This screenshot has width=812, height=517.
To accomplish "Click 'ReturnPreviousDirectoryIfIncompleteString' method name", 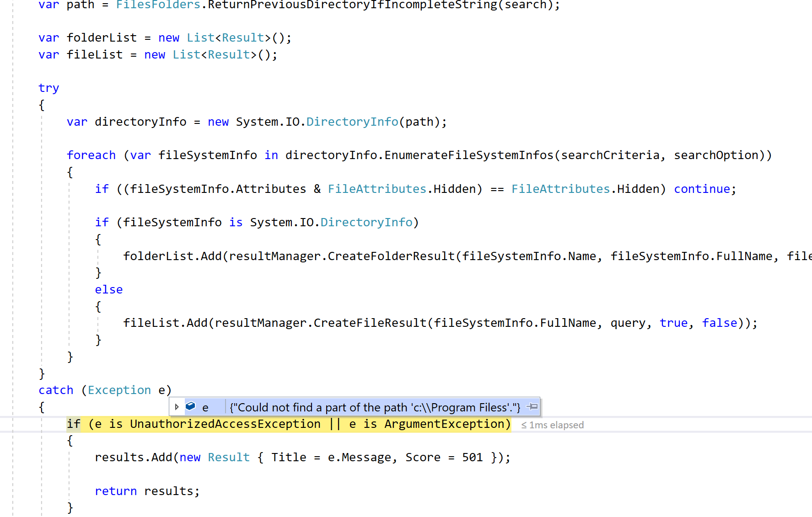I will [x=352, y=5].
